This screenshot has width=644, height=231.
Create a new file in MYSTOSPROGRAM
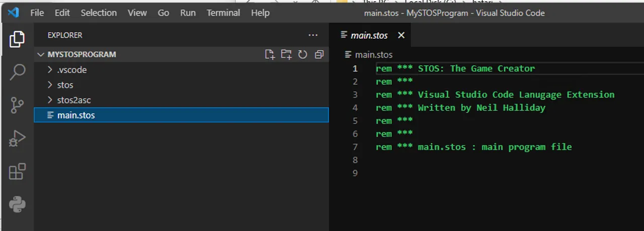270,54
